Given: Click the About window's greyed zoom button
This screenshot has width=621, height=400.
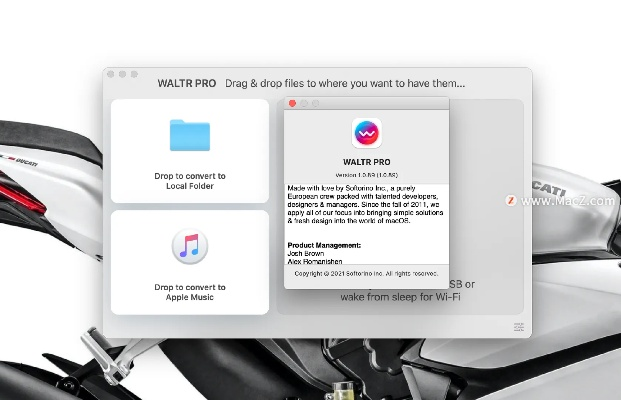Looking at the screenshot, I should coord(315,103).
